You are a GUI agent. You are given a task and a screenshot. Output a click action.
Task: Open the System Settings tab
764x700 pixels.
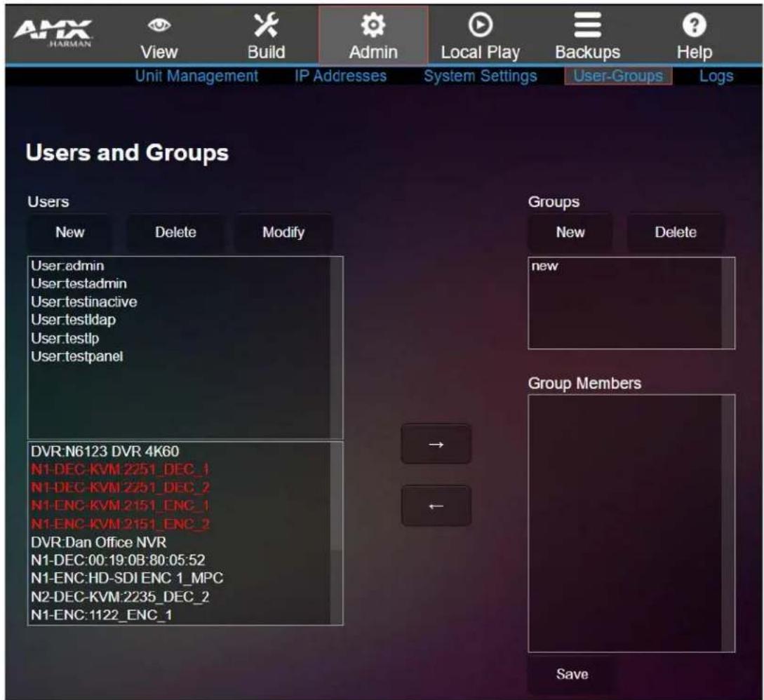tap(481, 76)
